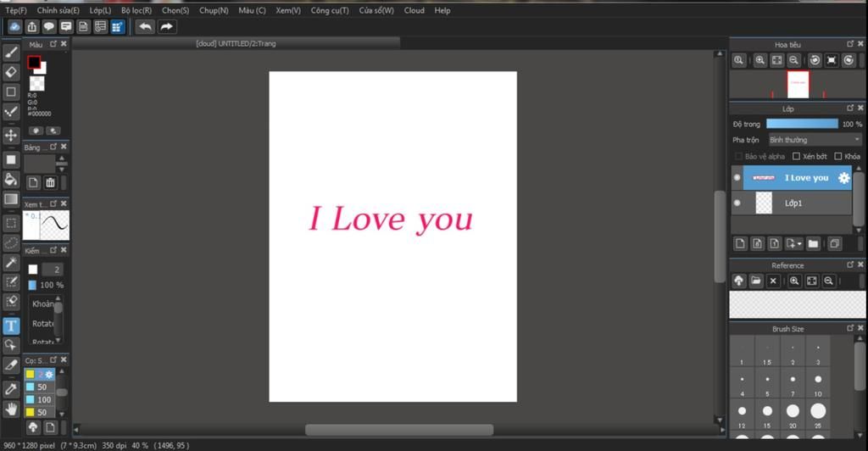Select the Gradient tool
The image size is (868, 451).
(11, 199)
